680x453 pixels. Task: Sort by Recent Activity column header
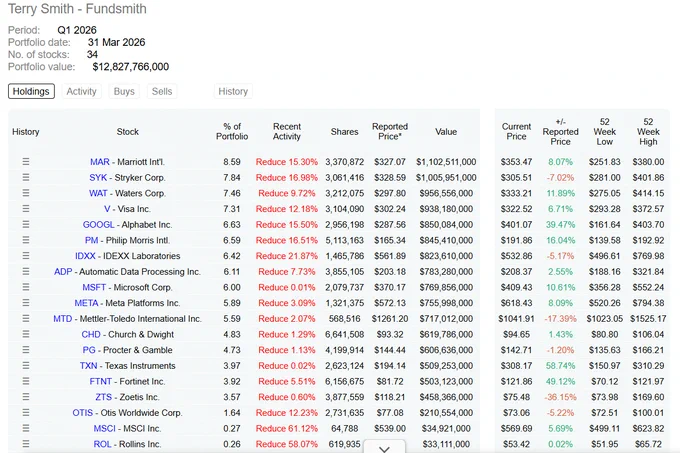(287, 131)
